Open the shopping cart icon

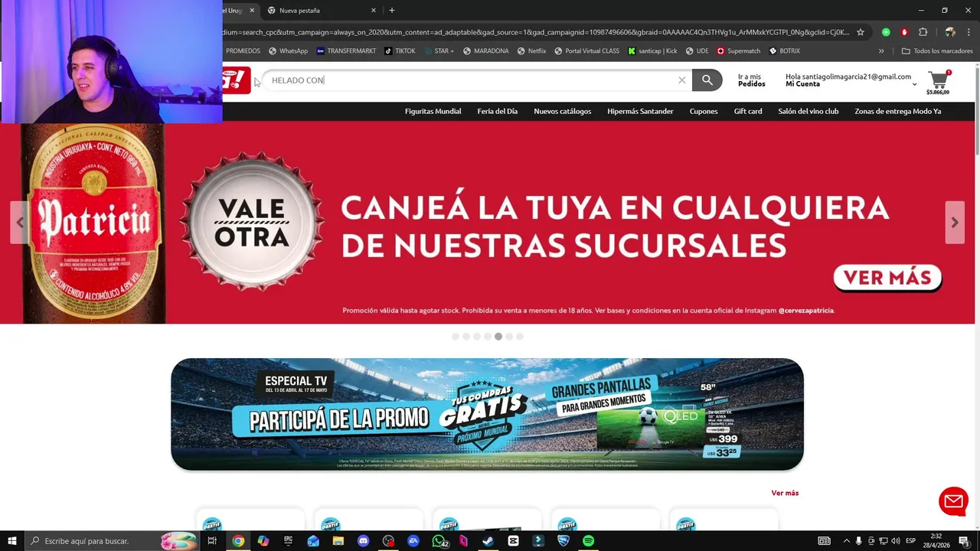[938, 80]
